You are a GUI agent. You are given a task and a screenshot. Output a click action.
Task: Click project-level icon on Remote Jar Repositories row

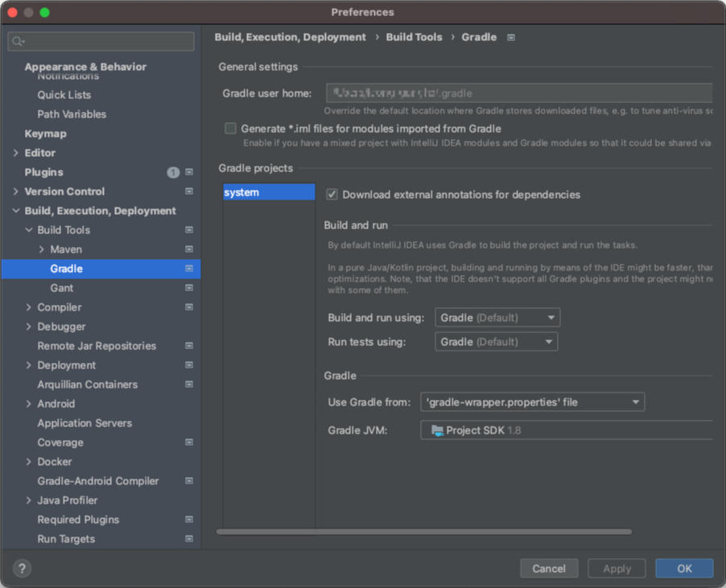[189, 346]
